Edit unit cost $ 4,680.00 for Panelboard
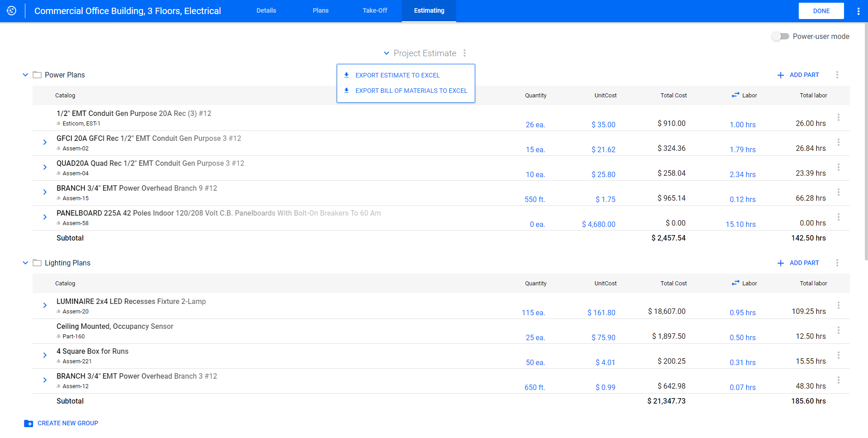868x438 pixels. [x=598, y=224]
